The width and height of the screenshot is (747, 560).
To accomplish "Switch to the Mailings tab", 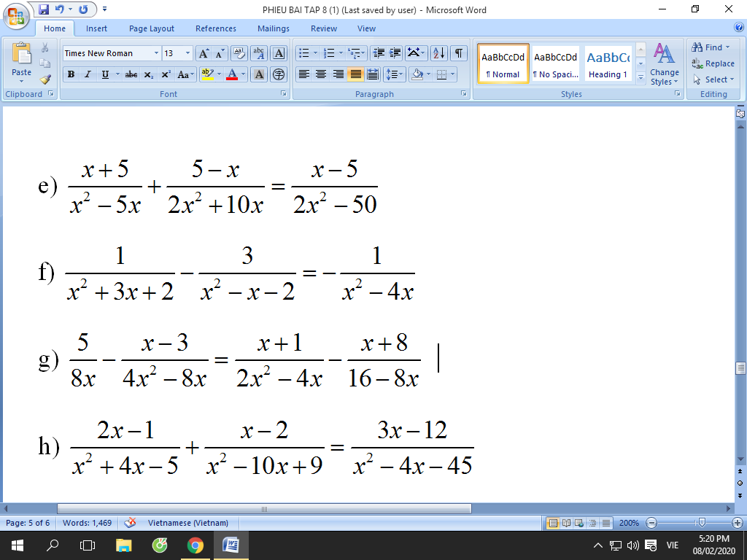I will pyautogui.click(x=273, y=28).
